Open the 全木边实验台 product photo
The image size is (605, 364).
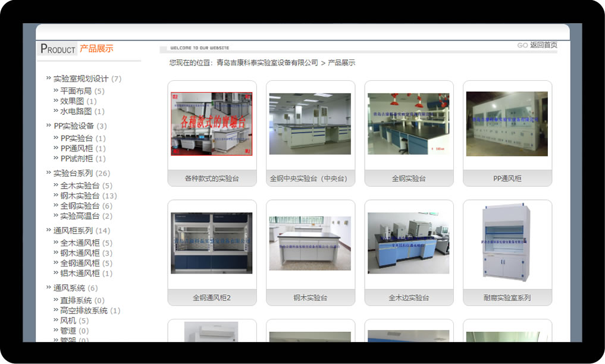[x=409, y=243]
